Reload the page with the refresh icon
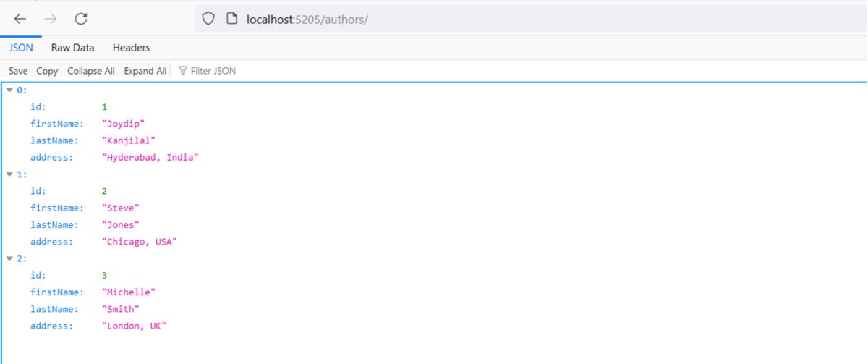 click(81, 19)
